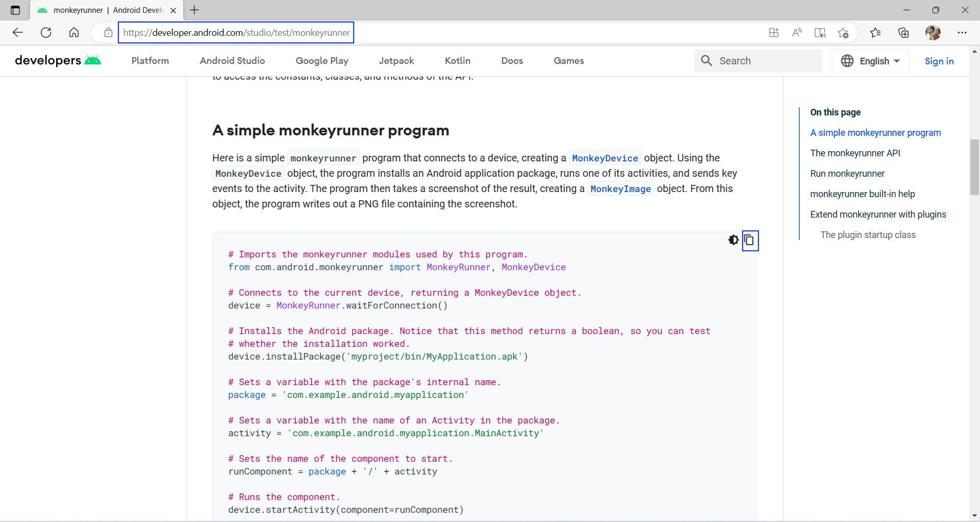The image size is (980, 522).
Task: Jump to A simple monkeyrunner program section
Action: 875,133
